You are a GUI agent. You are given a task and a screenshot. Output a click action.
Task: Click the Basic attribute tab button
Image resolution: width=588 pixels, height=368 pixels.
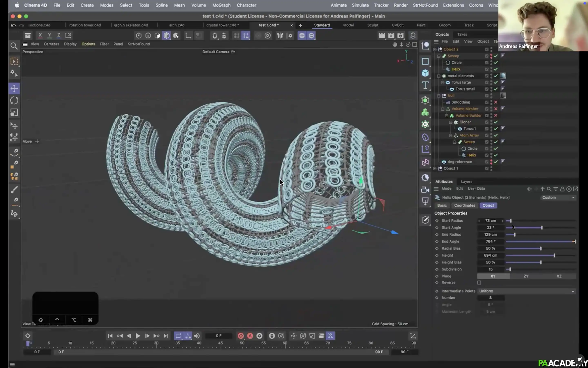point(442,205)
